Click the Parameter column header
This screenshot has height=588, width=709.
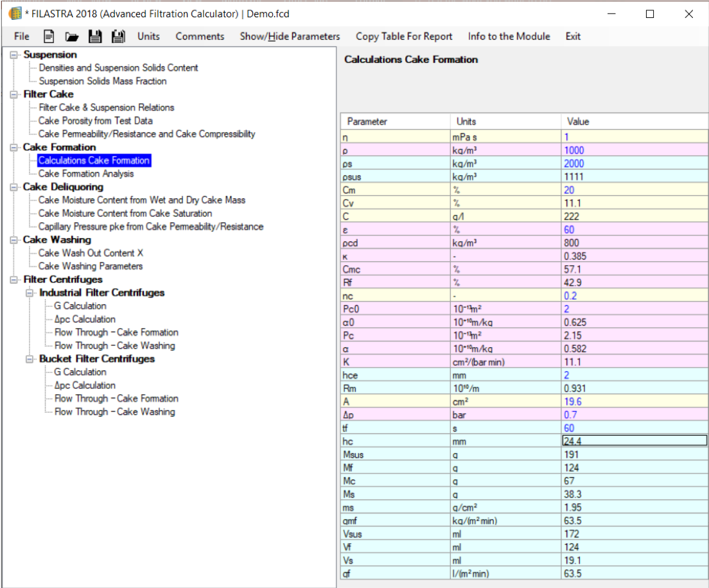396,121
